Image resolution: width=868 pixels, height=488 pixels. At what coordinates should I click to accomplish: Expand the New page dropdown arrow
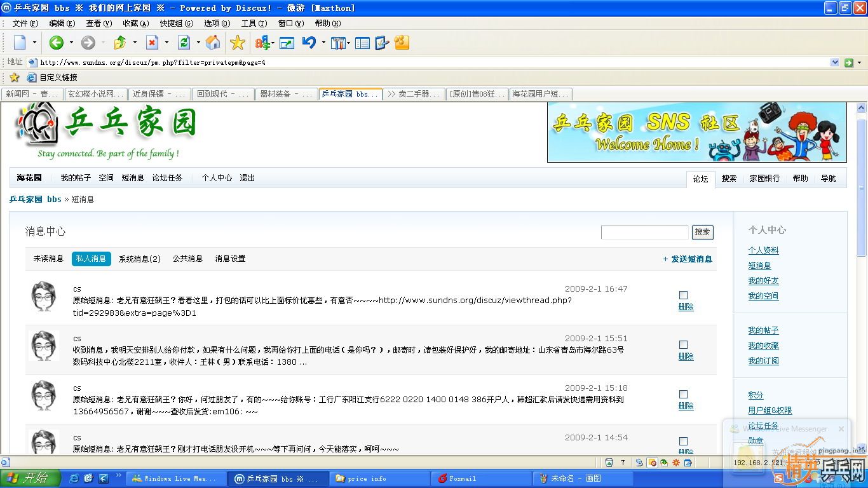[x=34, y=43]
